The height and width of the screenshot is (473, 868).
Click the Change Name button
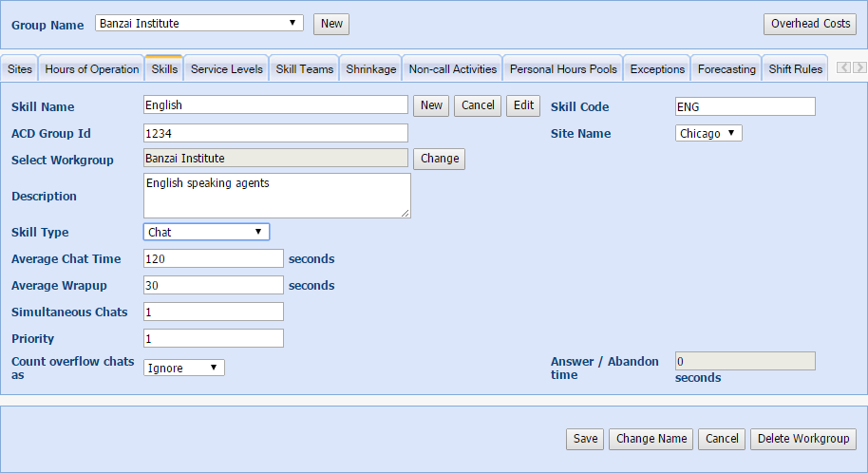(x=651, y=439)
